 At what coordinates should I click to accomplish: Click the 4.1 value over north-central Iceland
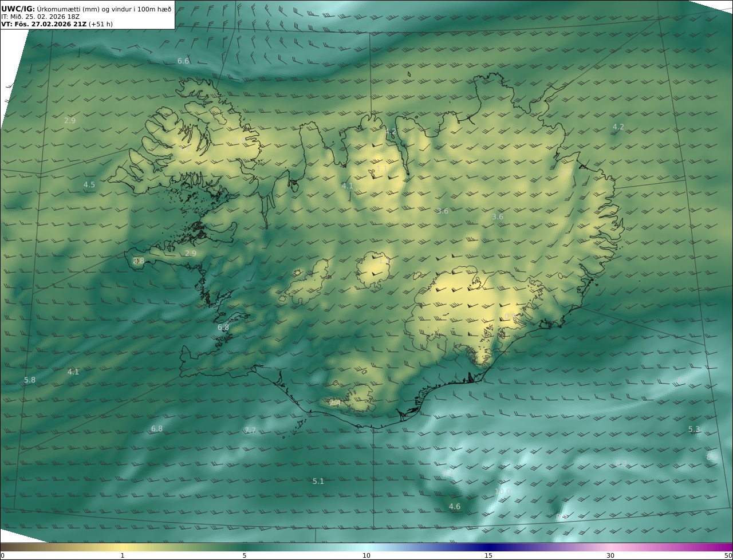[x=348, y=186]
